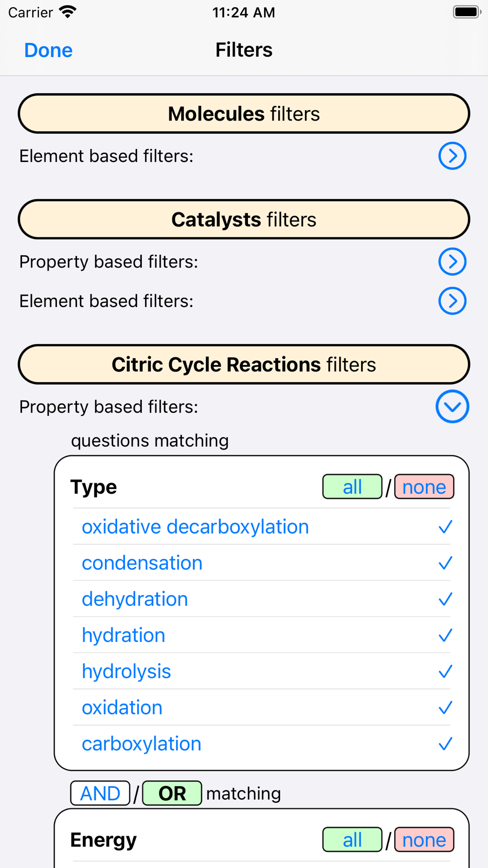Select none for Type filters
This screenshot has height=868, width=488.
tap(424, 487)
